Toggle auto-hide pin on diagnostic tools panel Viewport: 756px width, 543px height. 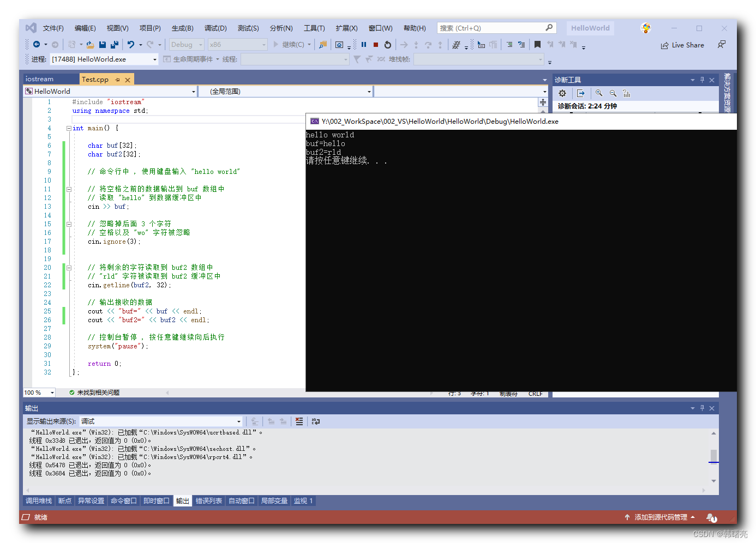point(702,80)
